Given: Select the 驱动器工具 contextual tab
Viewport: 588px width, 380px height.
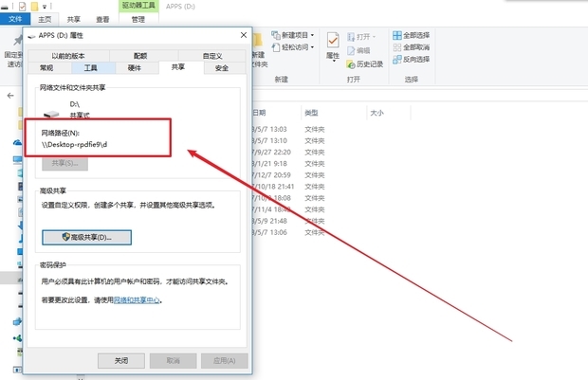Looking at the screenshot, I should (x=138, y=6).
